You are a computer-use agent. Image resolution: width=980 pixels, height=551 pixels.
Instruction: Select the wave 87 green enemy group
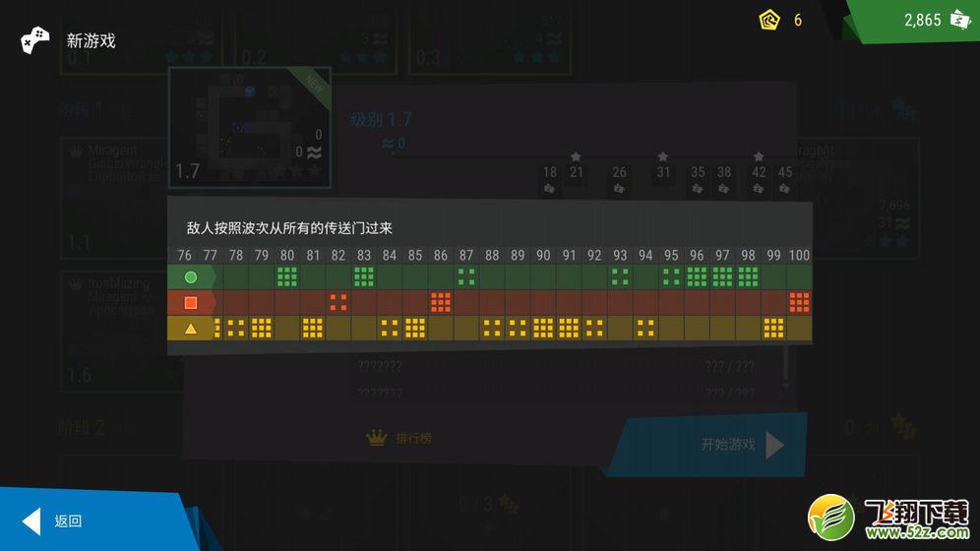coord(466,276)
